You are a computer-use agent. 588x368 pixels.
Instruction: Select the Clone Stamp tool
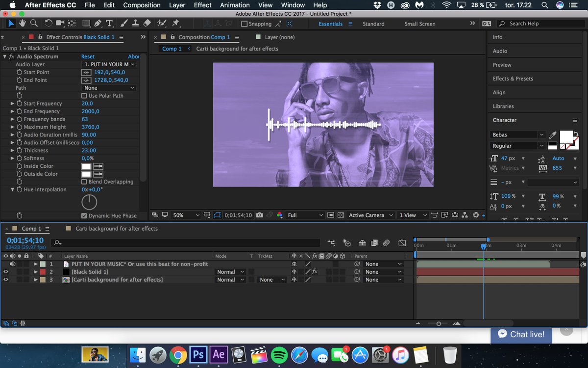coord(135,23)
